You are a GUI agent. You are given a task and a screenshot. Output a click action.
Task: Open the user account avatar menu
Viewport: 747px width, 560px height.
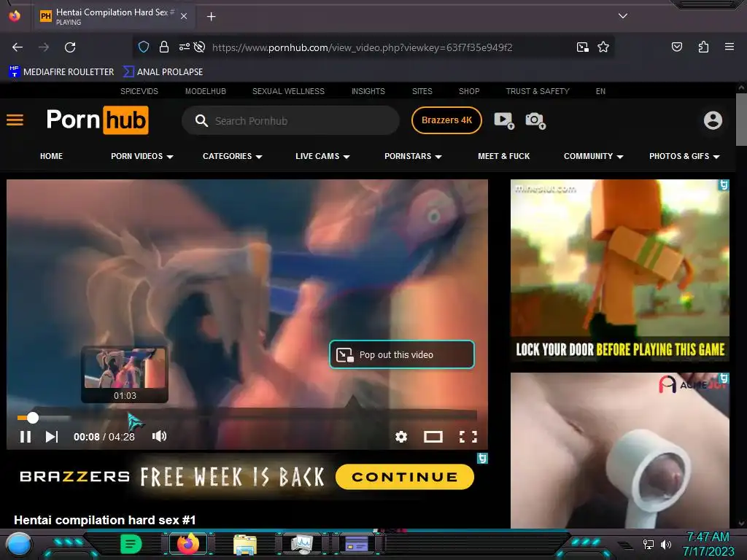click(713, 120)
